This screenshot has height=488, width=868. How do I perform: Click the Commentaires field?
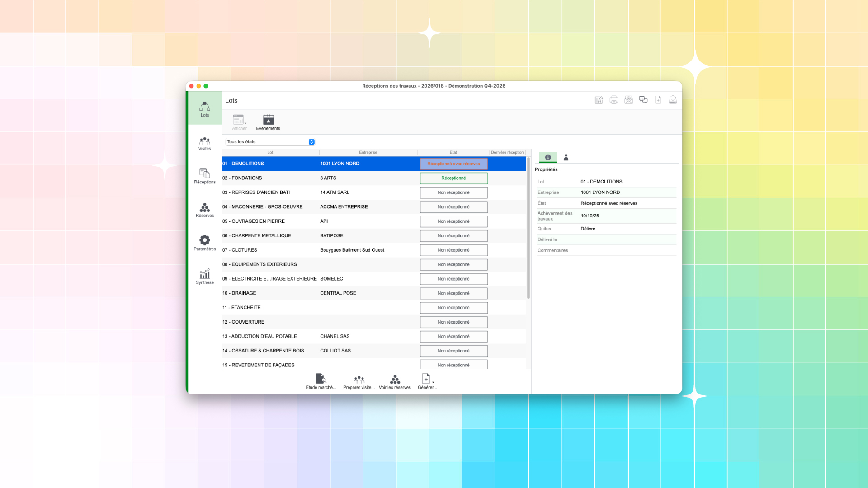(607, 251)
